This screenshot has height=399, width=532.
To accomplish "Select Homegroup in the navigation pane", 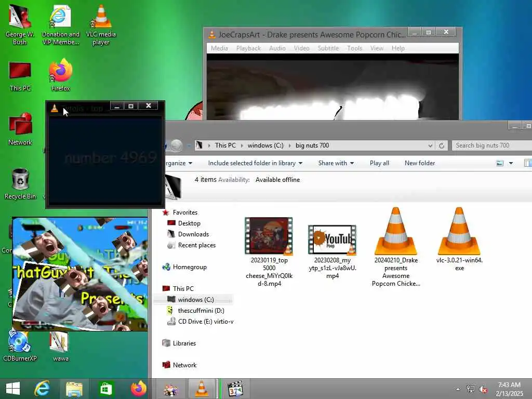I will click(x=190, y=267).
